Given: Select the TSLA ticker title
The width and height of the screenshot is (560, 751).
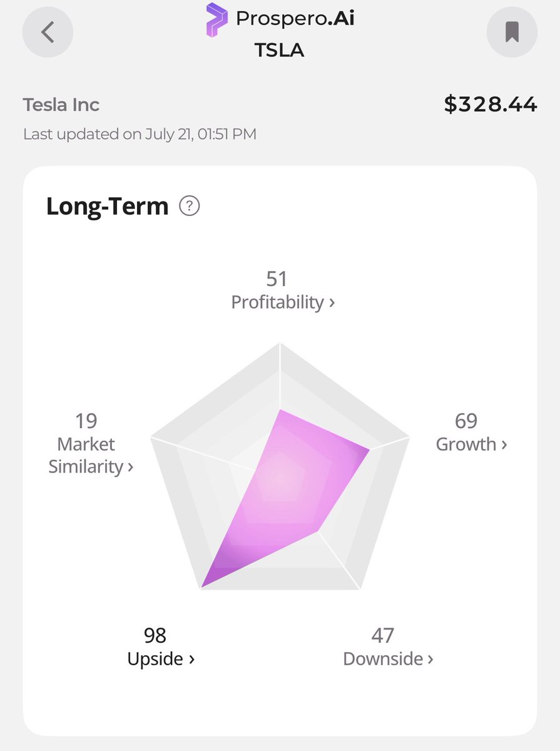Looking at the screenshot, I should point(279,51).
